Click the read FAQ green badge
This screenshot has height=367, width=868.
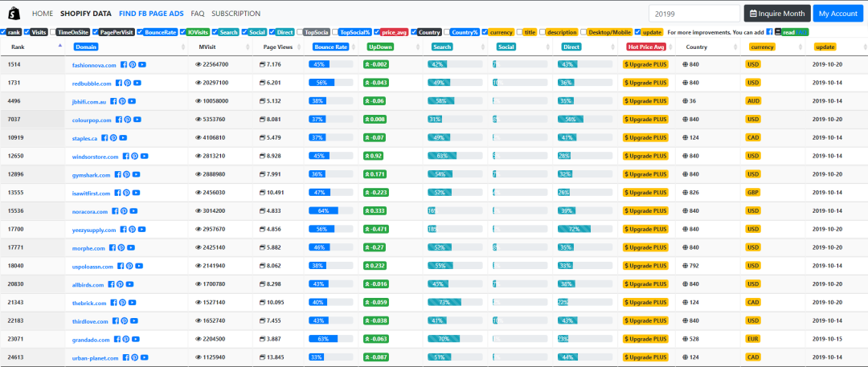796,32
